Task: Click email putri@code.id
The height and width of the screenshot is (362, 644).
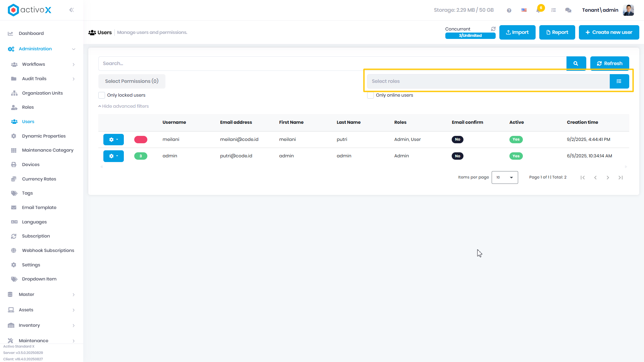Action: (x=236, y=156)
